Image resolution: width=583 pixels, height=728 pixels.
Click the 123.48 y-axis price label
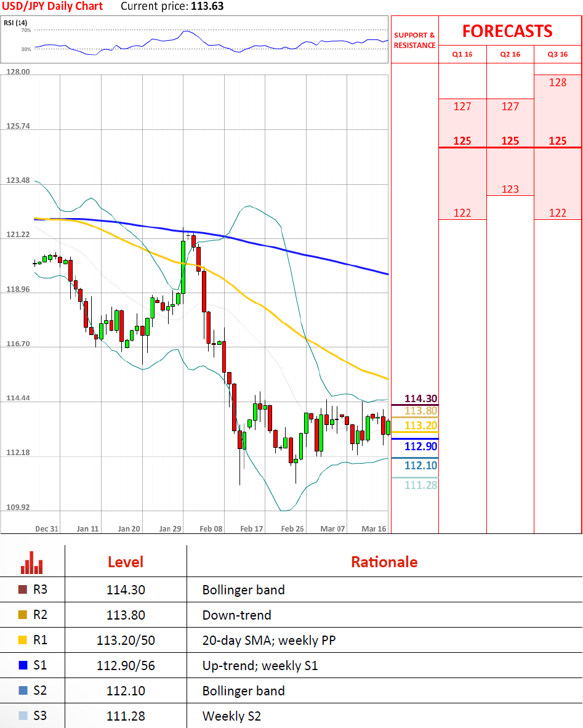18,180
